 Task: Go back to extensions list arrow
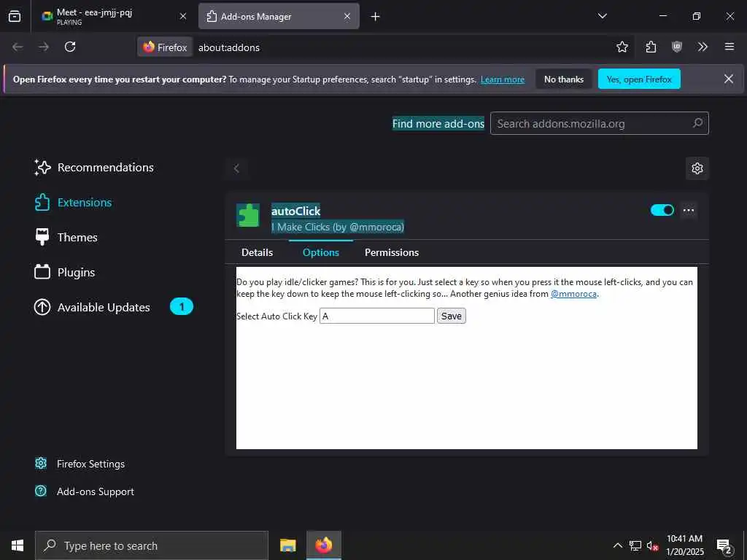[x=236, y=168]
